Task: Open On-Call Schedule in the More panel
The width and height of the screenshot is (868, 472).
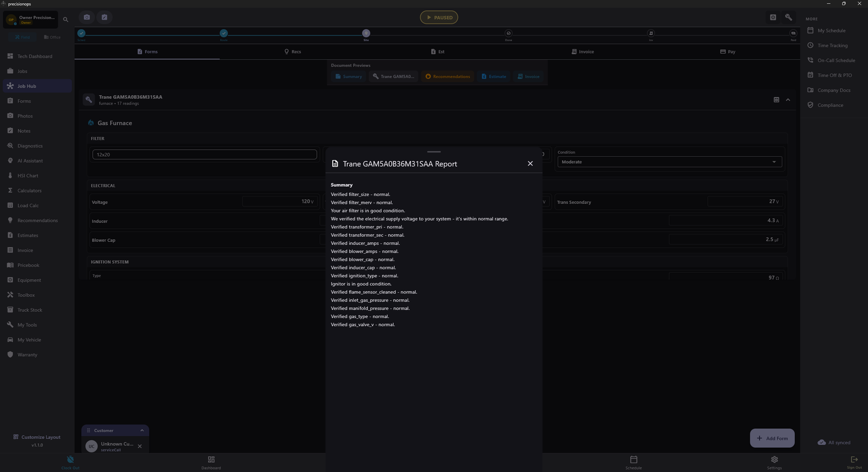Action: 834,60
